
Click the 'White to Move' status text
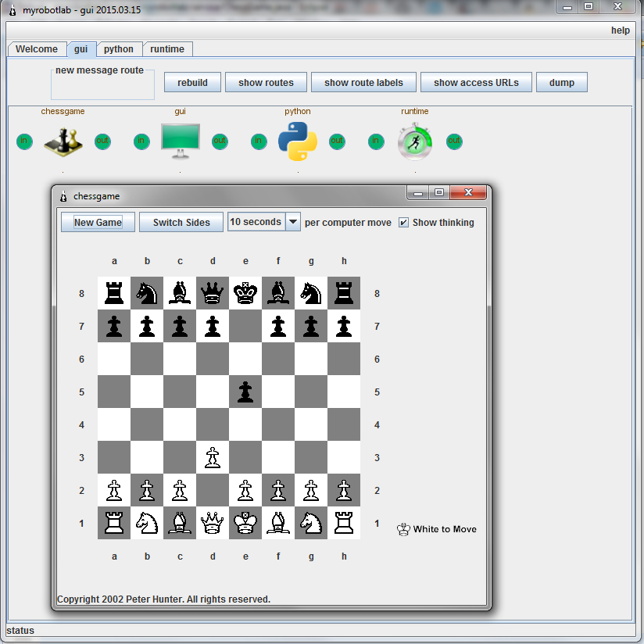pyautogui.click(x=445, y=529)
